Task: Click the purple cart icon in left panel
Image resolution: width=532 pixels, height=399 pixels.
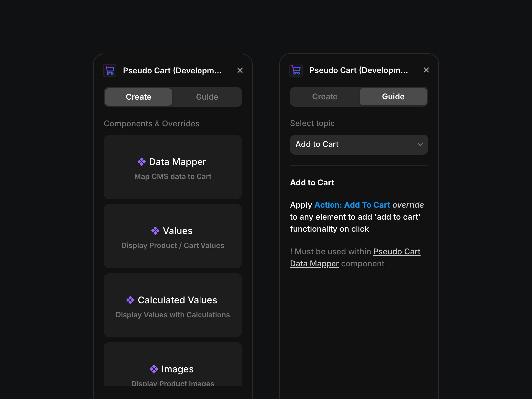Action: pyautogui.click(x=110, y=70)
